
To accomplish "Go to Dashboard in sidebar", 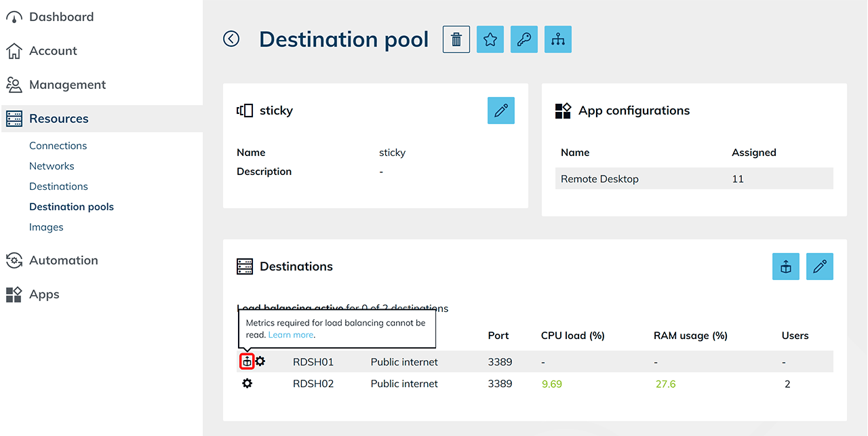I will point(61,17).
